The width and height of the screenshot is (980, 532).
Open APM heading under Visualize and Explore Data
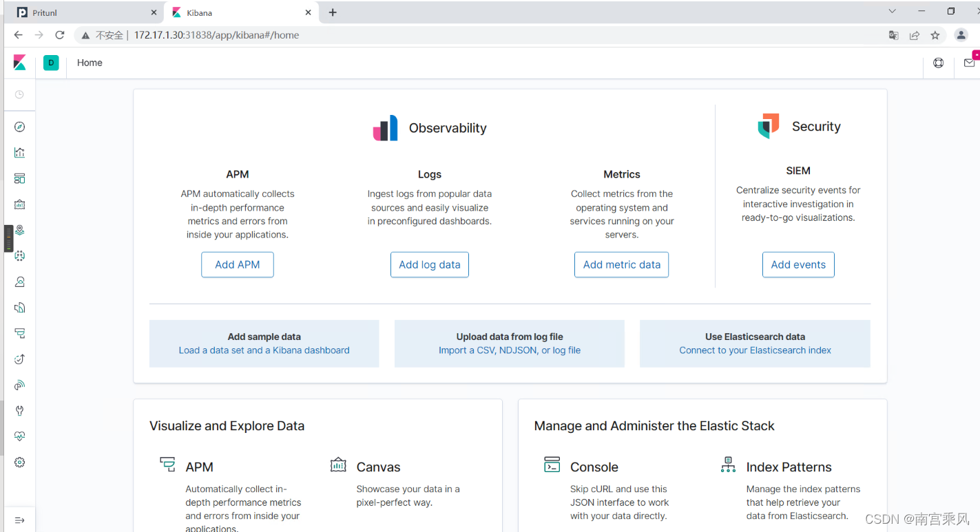199,467
